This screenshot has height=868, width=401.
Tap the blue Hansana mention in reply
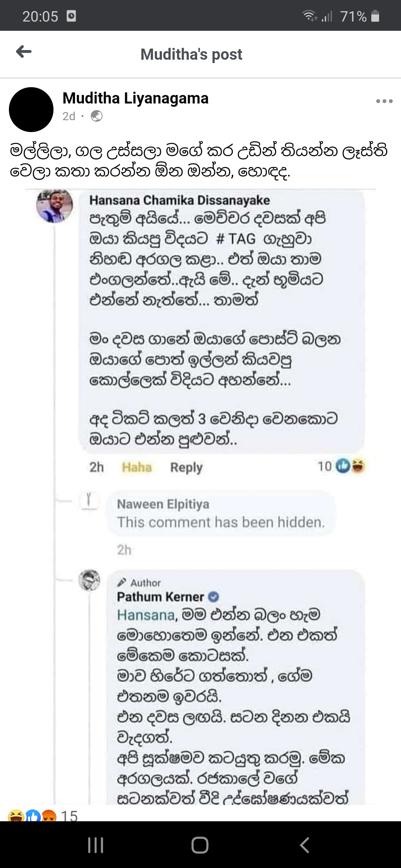(x=146, y=615)
